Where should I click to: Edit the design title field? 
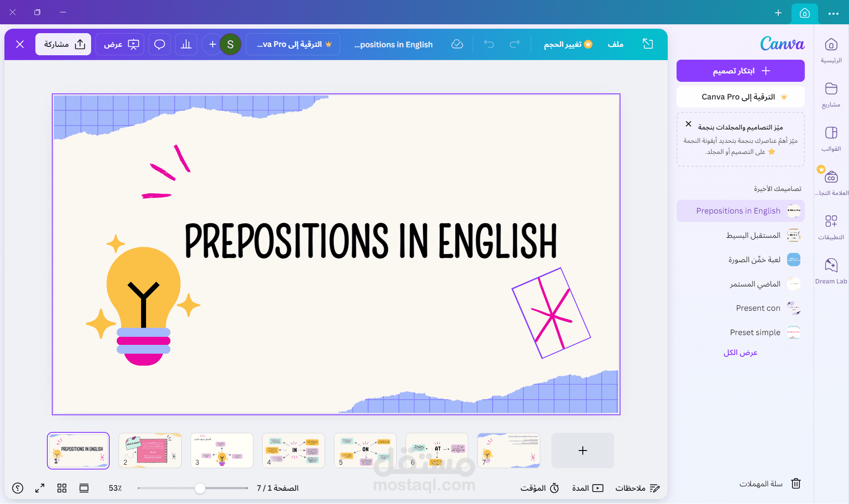pyautogui.click(x=394, y=44)
